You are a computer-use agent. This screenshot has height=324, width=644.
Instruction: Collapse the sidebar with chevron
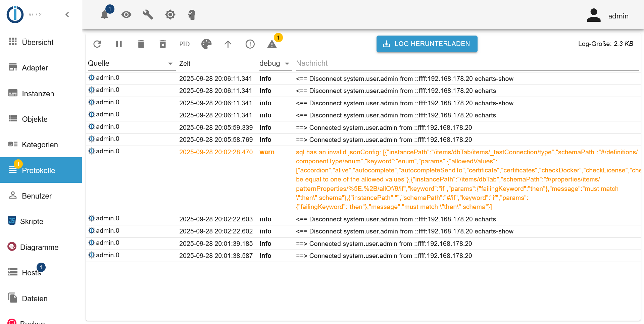[x=67, y=14]
